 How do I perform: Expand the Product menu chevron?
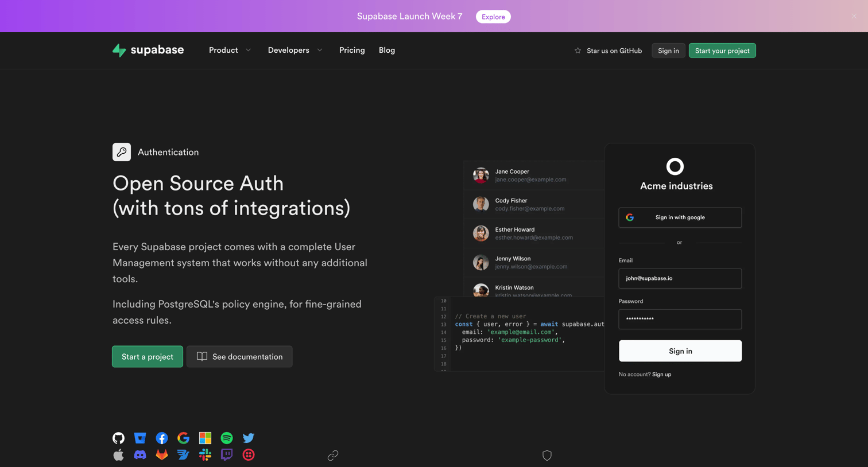coord(249,50)
